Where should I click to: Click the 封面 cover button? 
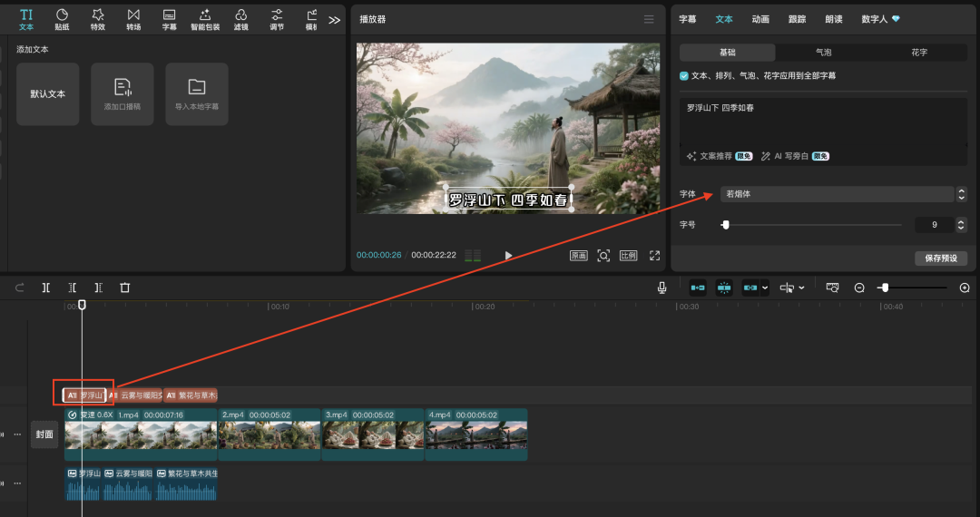coord(44,434)
